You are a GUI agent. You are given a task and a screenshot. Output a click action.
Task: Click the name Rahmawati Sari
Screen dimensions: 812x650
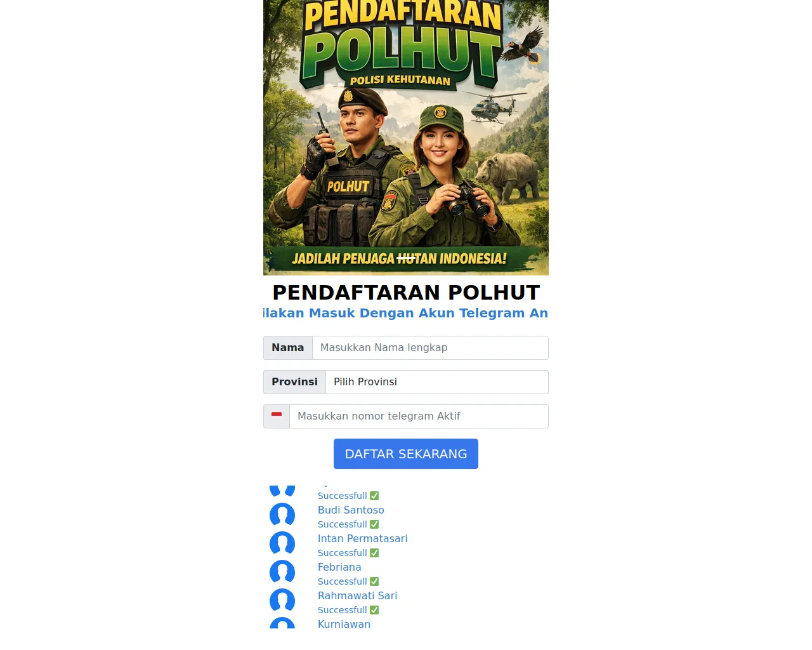click(358, 596)
